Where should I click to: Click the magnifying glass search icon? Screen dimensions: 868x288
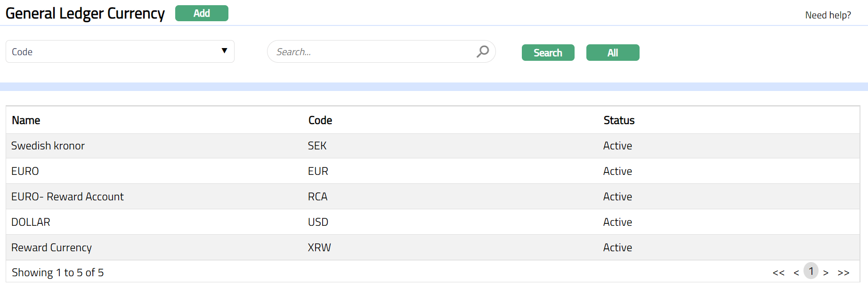(x=482, y=51)
